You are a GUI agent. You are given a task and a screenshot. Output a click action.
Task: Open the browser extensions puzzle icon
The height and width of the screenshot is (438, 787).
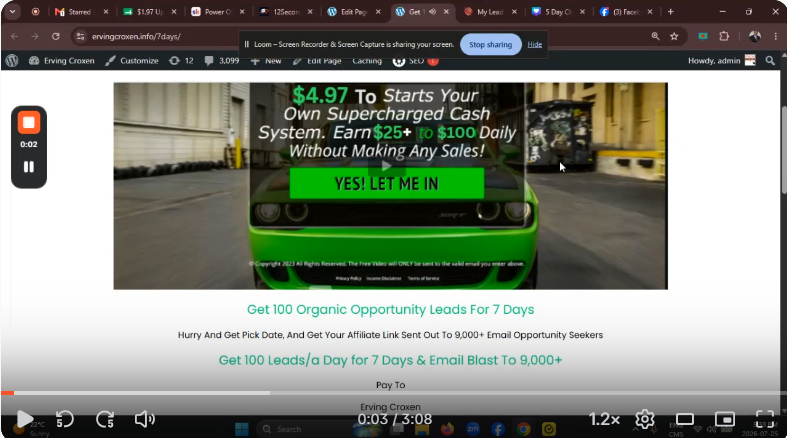pos(724,36)
